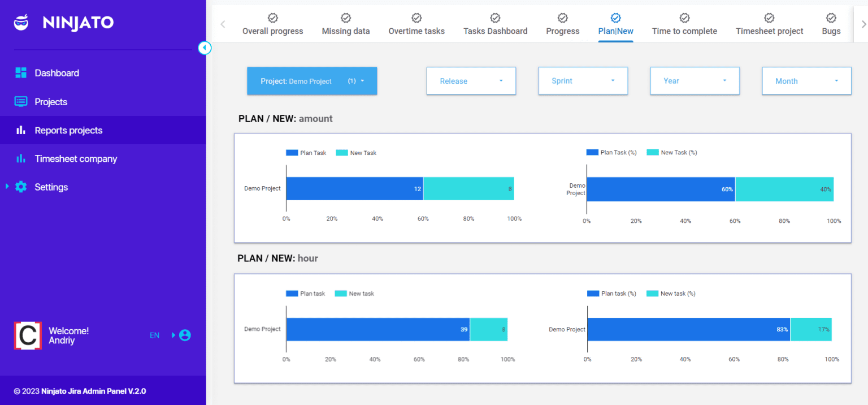Open the user profile icon

[186, 335]
